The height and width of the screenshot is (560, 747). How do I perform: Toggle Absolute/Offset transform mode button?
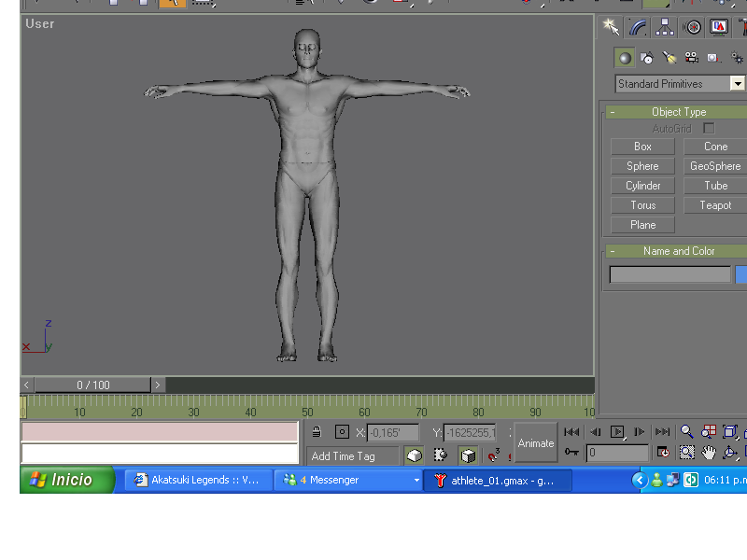[x=342, y=432]
